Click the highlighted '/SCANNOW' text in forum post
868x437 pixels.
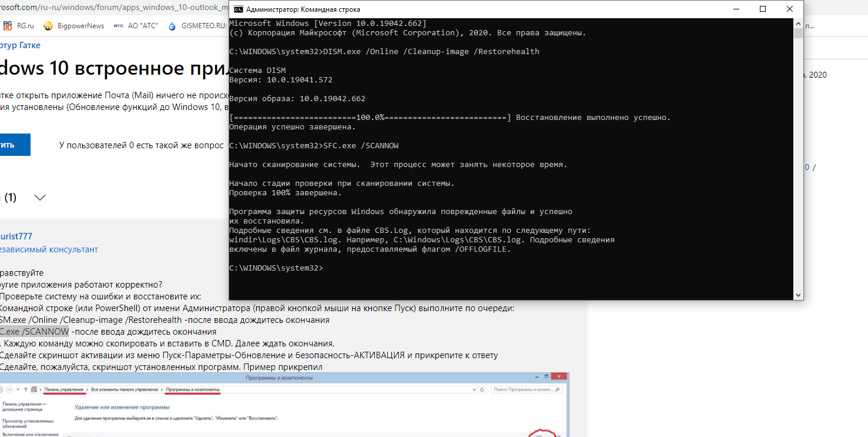click(34, 332)
